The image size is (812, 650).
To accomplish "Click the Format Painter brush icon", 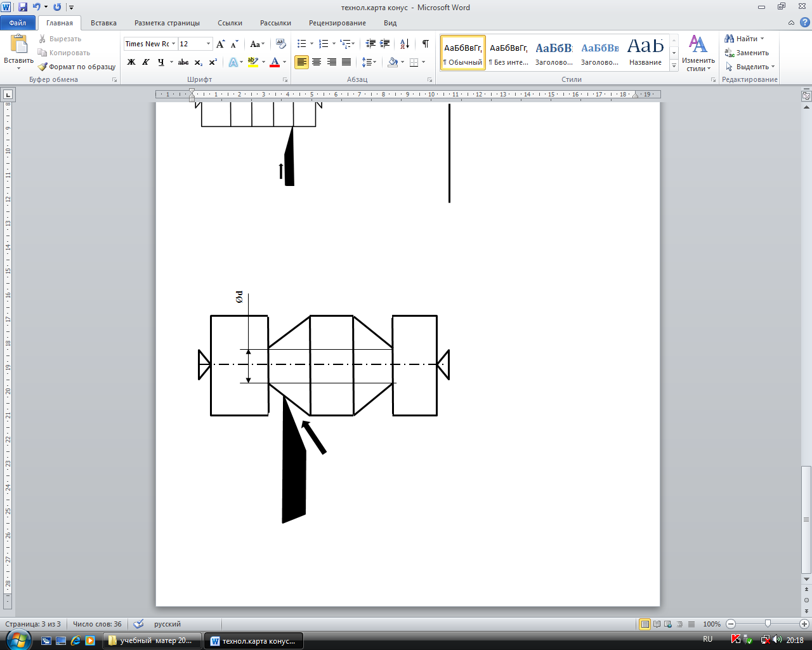I will coord(43,67).
